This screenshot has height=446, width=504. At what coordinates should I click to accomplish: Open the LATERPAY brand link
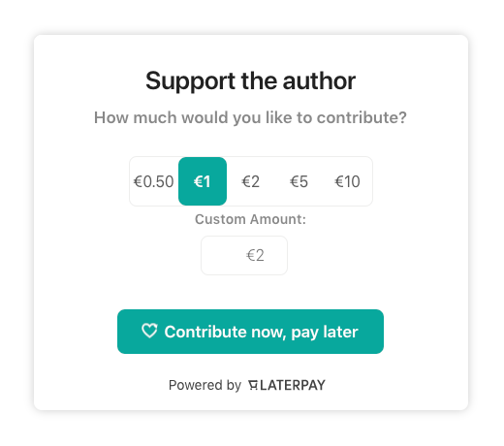click(x=287, y=385)
